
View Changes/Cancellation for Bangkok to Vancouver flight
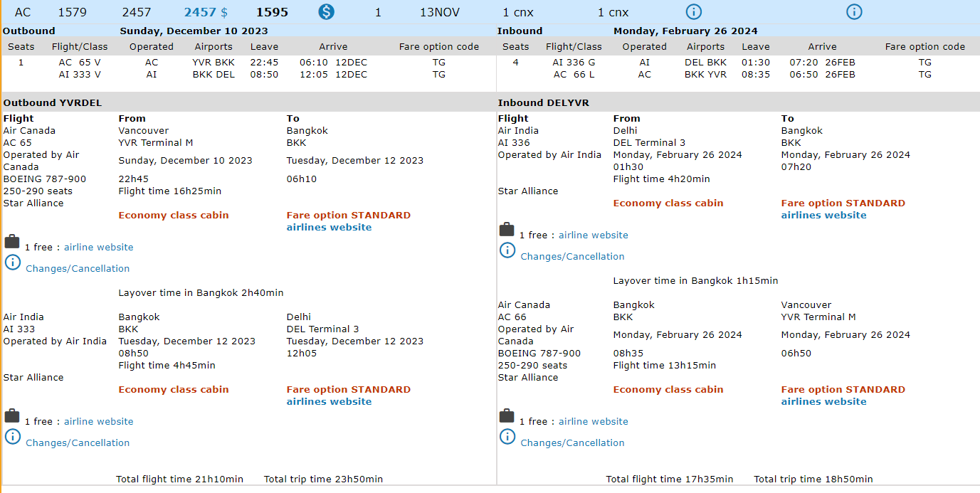(572, 443)
